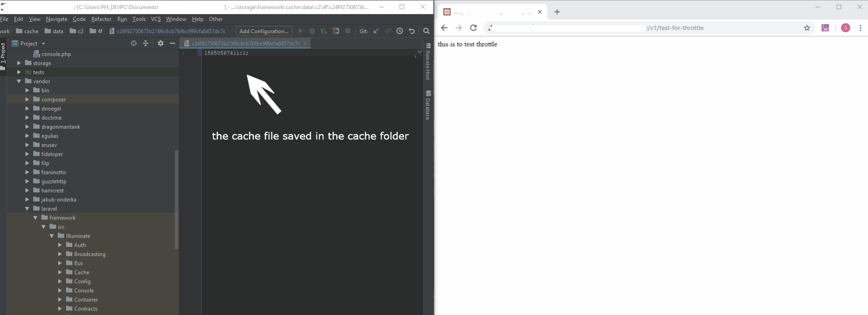Close the Chrome browser tab
The height and width of the screenshot is (315, 868).
[x=540, y=12]
